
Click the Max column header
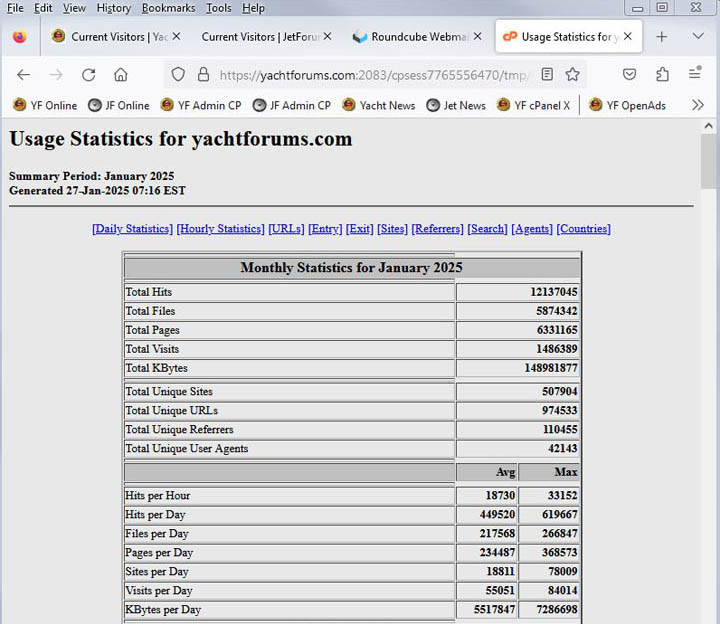566,472
